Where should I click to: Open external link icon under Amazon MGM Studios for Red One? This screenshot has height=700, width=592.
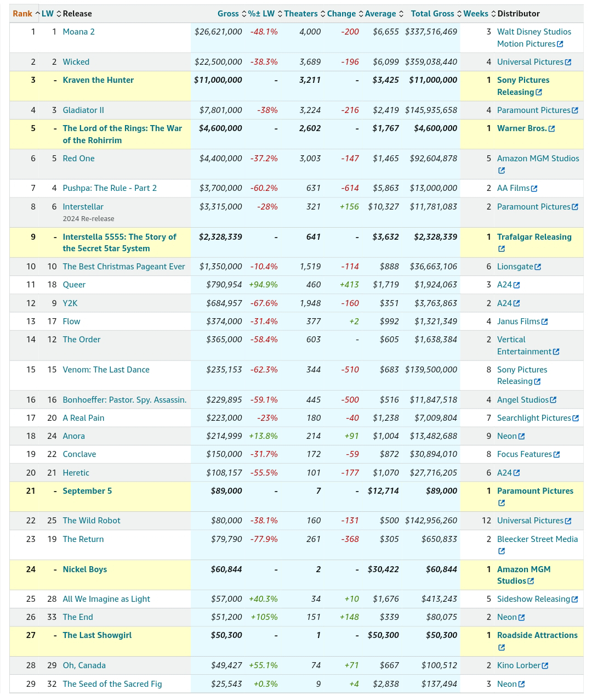[501, 171]
